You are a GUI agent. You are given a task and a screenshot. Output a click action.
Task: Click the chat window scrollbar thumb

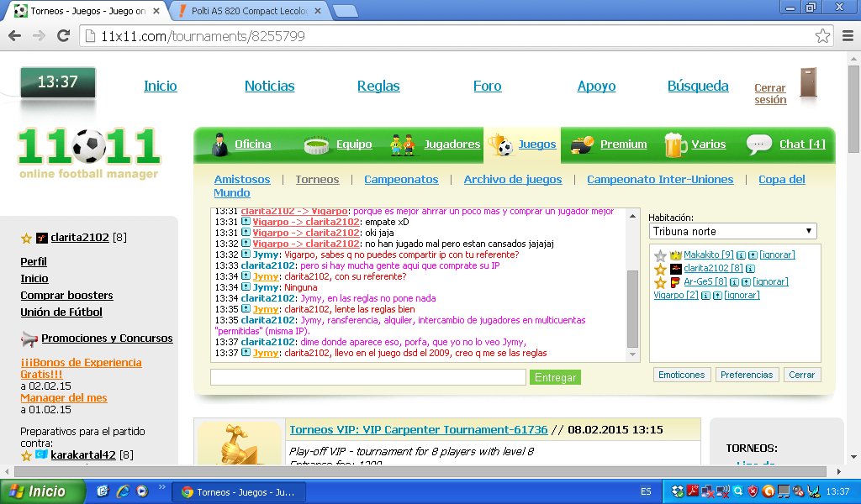click(632, 308)
